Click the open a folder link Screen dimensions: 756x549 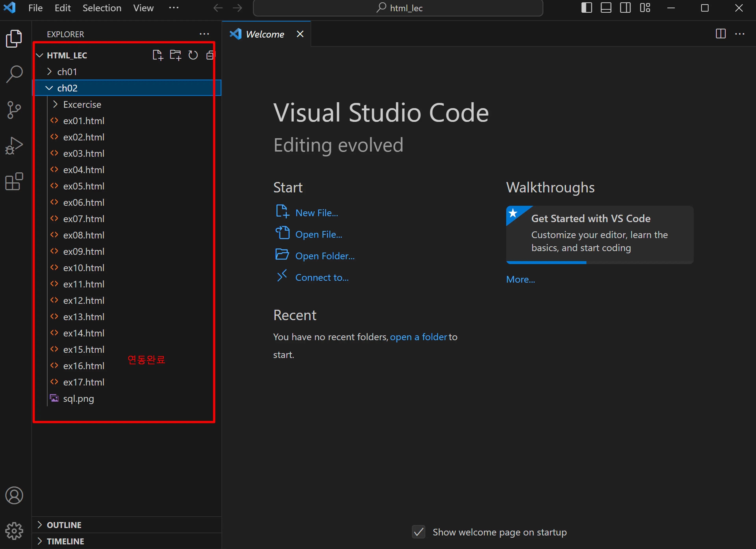click(418, 337)
